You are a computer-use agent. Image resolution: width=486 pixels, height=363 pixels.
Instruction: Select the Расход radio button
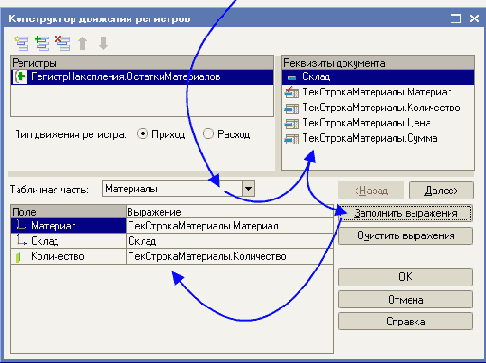(x=208, y=134)
